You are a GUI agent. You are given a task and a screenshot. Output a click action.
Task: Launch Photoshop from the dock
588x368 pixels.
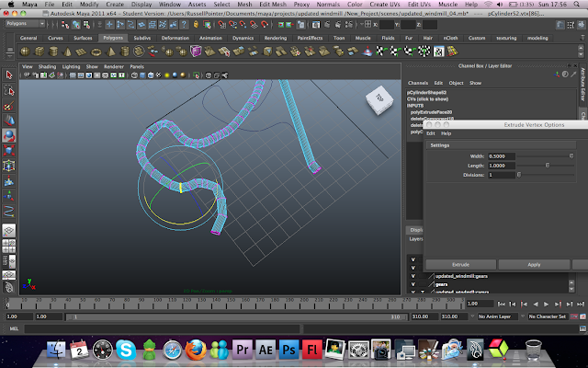coord(288,350)
